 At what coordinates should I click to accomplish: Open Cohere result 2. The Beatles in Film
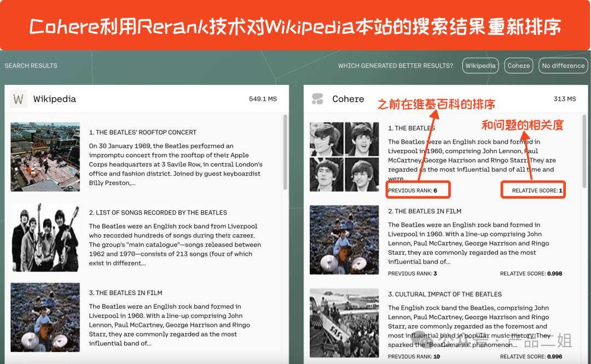tap(425, 211)
